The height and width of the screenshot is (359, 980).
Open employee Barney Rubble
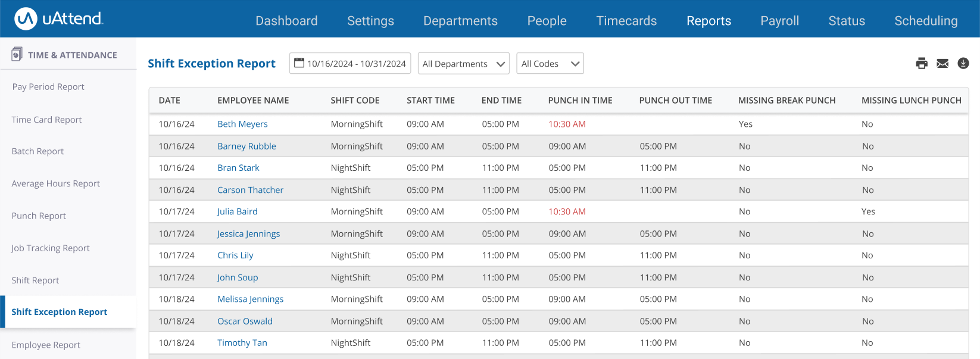tap(246, 146)
